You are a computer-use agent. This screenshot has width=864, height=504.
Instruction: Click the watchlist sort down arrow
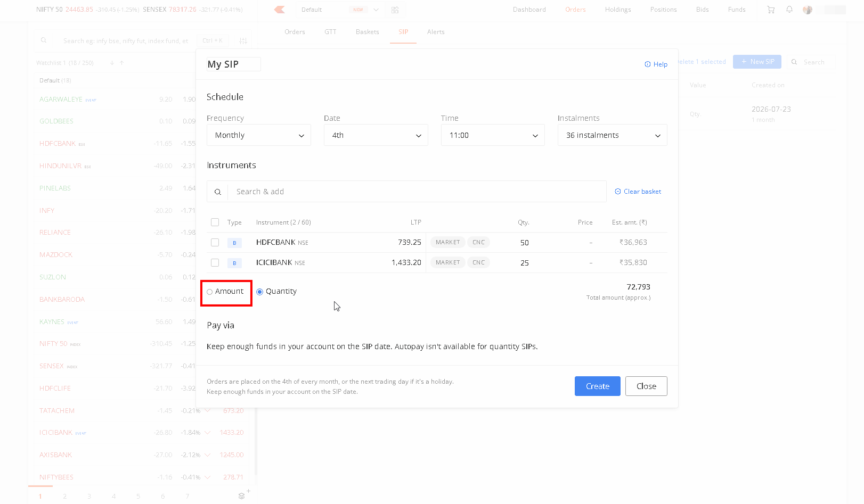(x=112, y=63)
